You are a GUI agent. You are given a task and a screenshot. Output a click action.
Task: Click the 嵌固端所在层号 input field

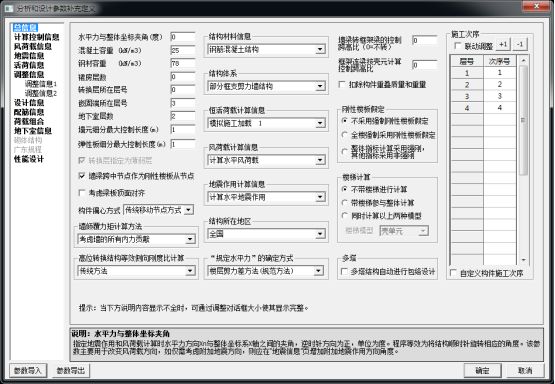pyautogui.click(x=183, y=103)
